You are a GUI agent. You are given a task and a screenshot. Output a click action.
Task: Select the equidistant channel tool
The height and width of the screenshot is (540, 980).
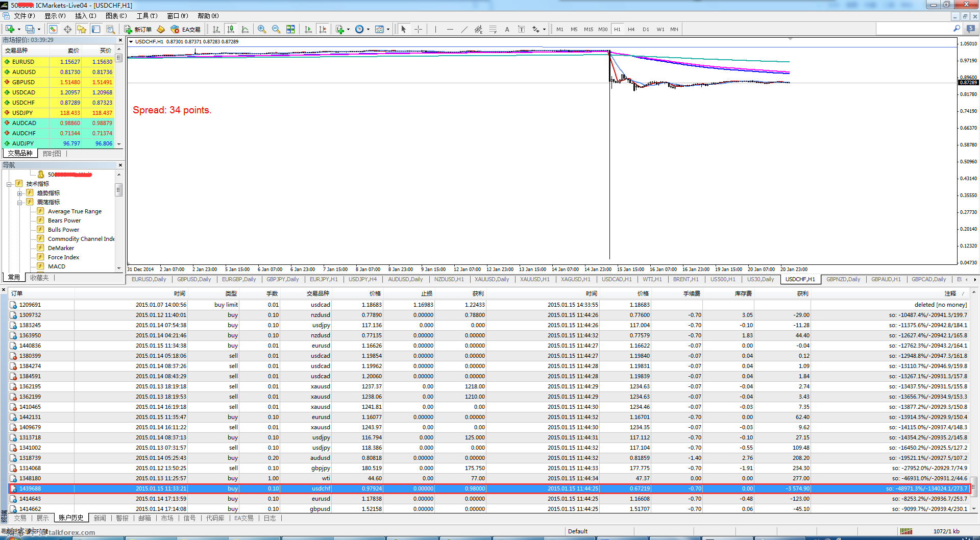click(x=478, y=29)
